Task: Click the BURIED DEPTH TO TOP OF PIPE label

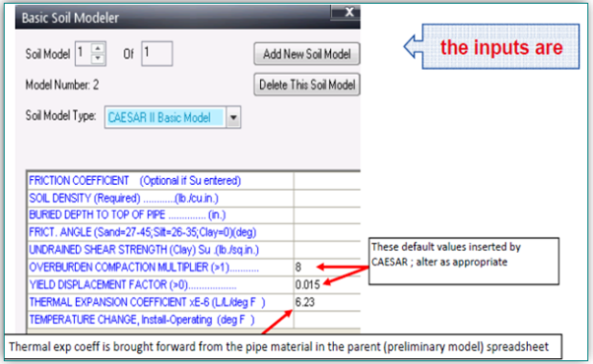Action: 127,214
